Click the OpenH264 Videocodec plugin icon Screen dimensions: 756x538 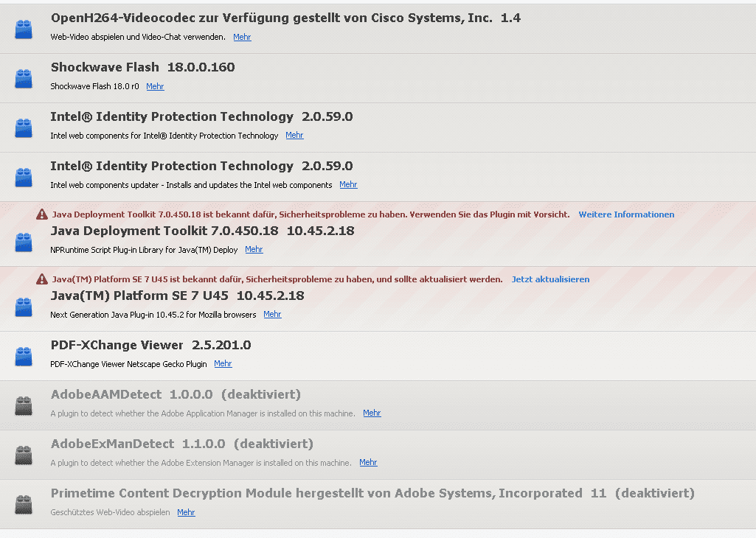pos(23,29)
